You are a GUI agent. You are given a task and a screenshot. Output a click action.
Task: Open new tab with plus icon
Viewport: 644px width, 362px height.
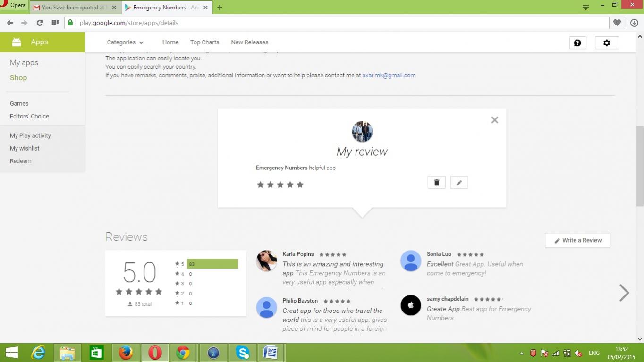click(220, 8)
